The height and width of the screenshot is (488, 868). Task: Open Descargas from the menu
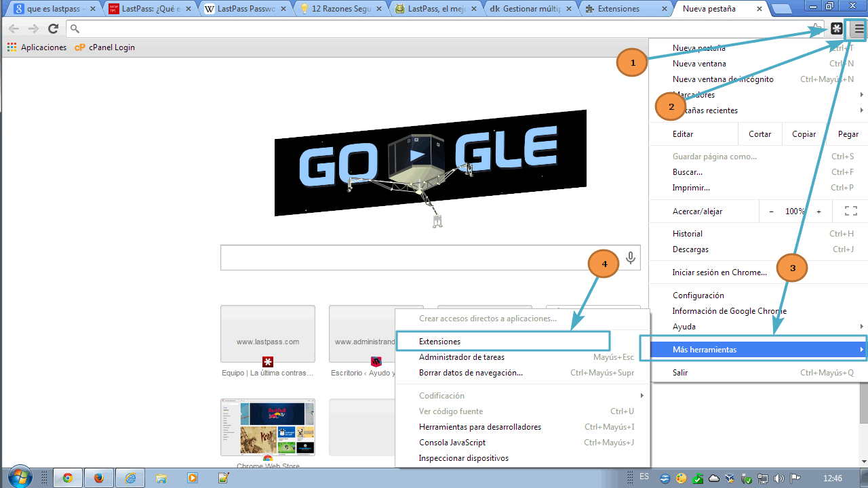click(x=758, y=249)
